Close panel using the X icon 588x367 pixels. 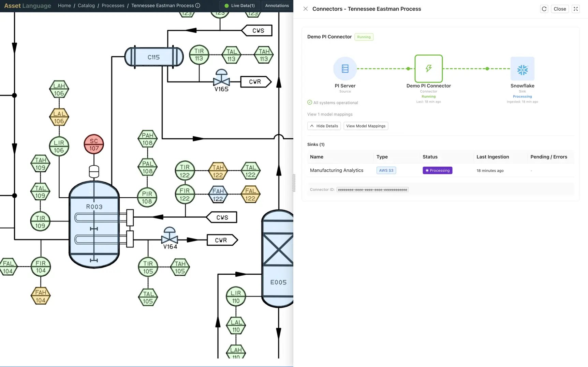pos(306,9)
